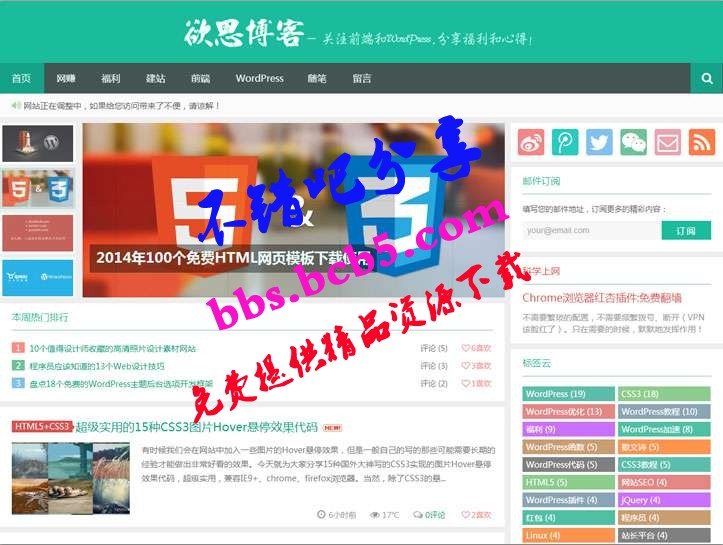The width and height of the screenshot is (723, 545).
Task: Select the jQuery (4) purple tag
Action: point(664,500)
